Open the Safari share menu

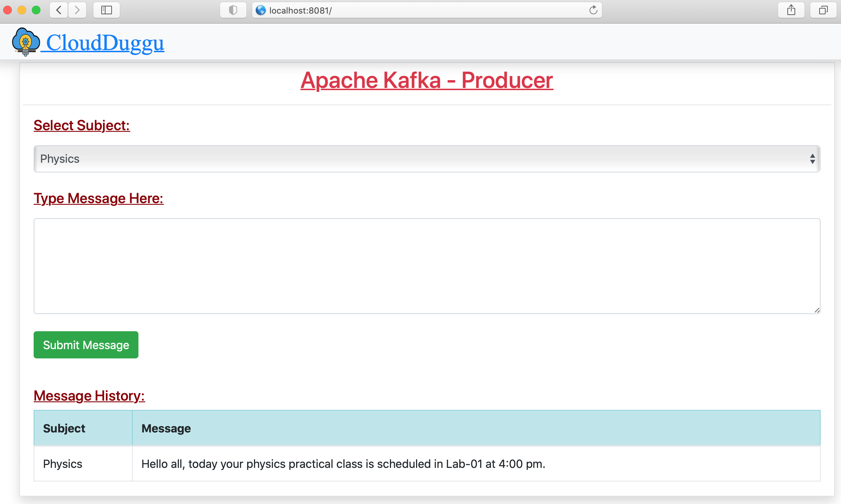coord(791,10)
